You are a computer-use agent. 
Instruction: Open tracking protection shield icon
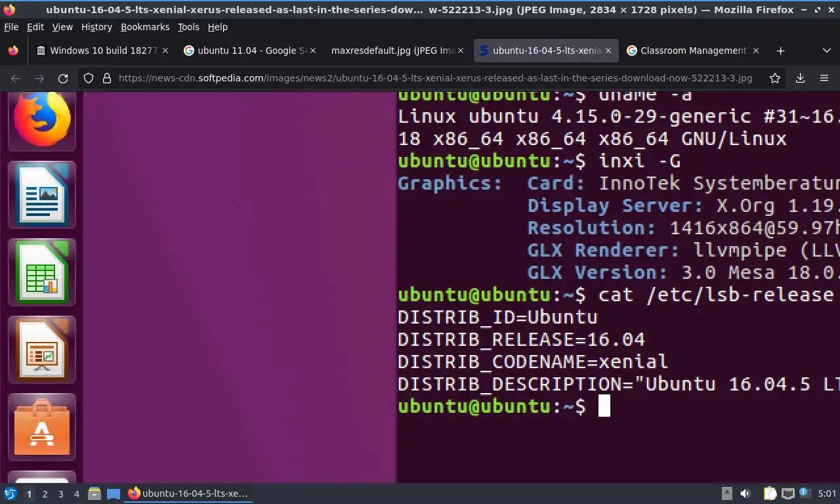(89, 78)
